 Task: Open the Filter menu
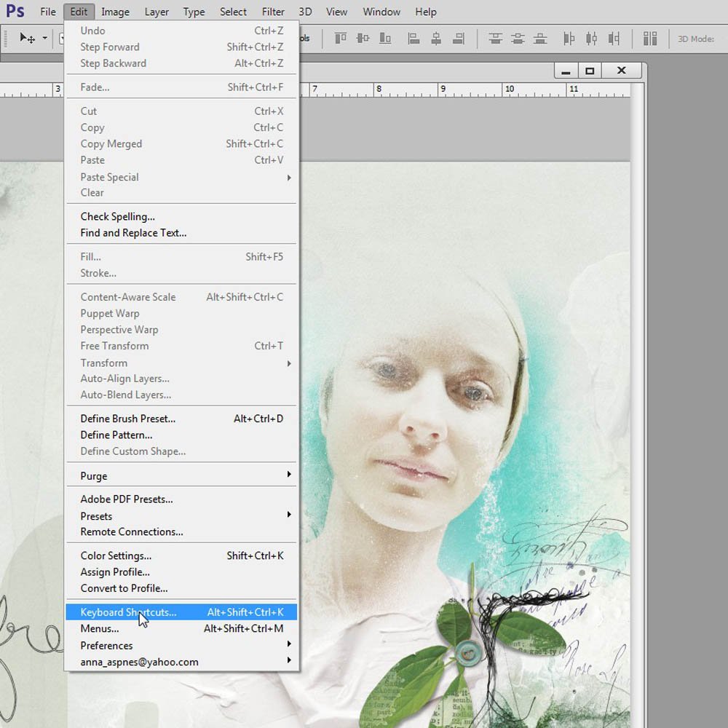(x=273, y=12)
